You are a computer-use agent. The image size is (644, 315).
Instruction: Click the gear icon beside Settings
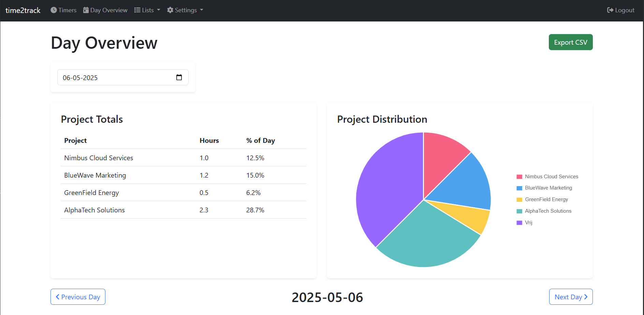point(170,10)
